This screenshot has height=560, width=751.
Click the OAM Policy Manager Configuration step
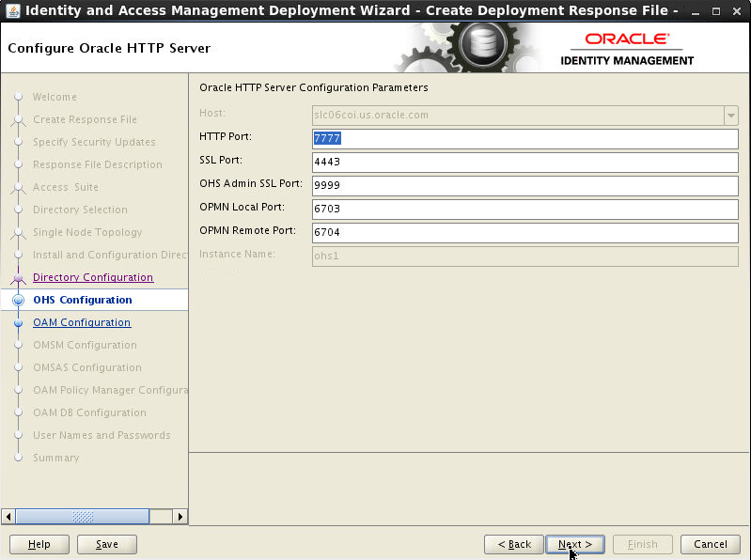pyautogui.click(x=110, y=390)
